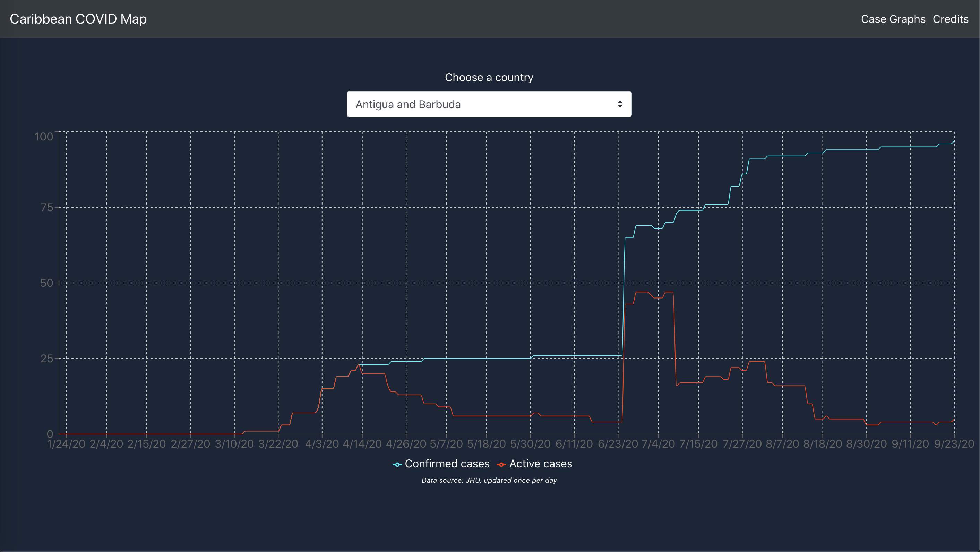
Task: Click the 3/10/20 x-axis date label
Action: point(234,444)
